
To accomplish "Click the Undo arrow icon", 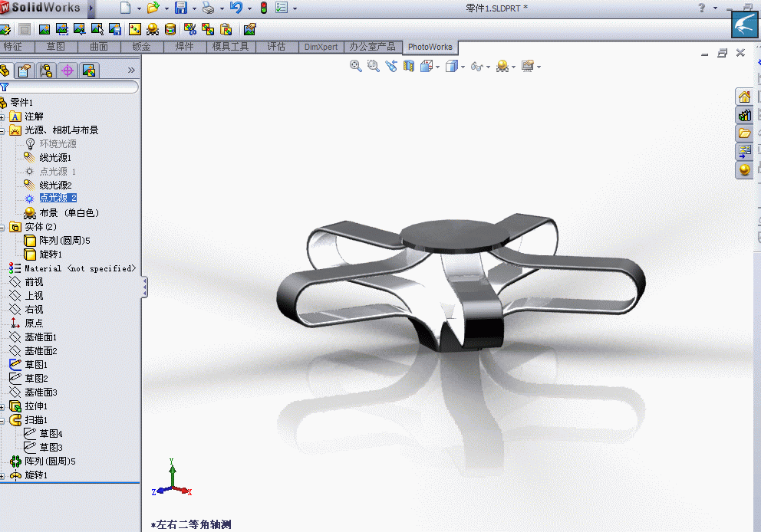I will tap(236, 8).
